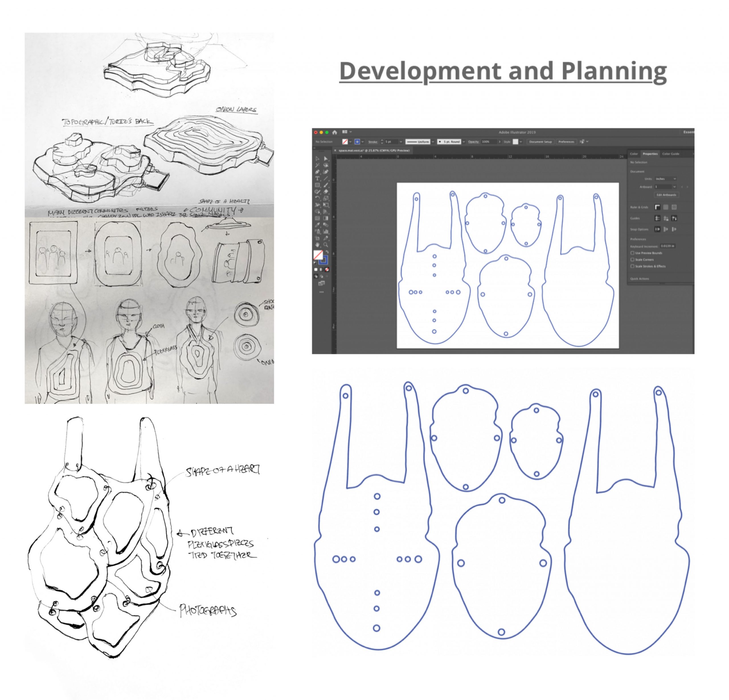This screenshot has width=729, height=700.
Task: Activate the Zoom magnifier tool
Action: (326, 245)
